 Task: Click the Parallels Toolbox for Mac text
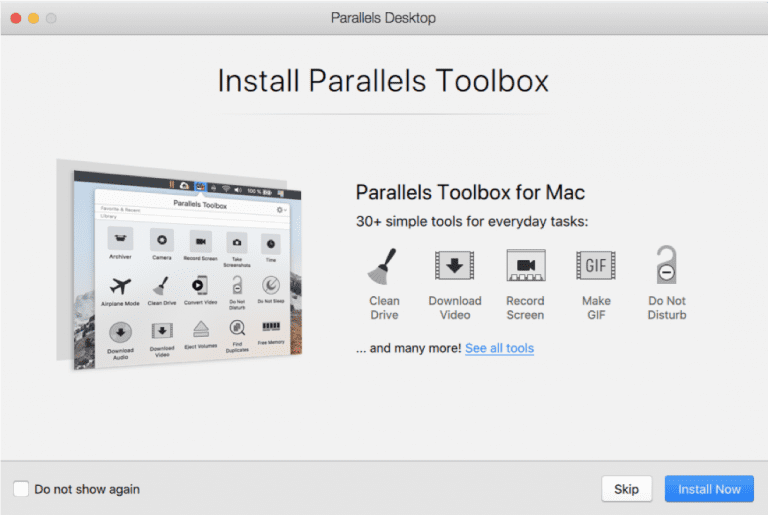(470, 192)
